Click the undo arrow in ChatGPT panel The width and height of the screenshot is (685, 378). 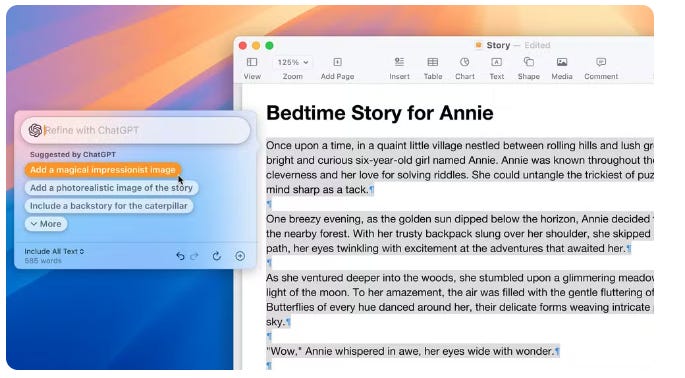180,256
